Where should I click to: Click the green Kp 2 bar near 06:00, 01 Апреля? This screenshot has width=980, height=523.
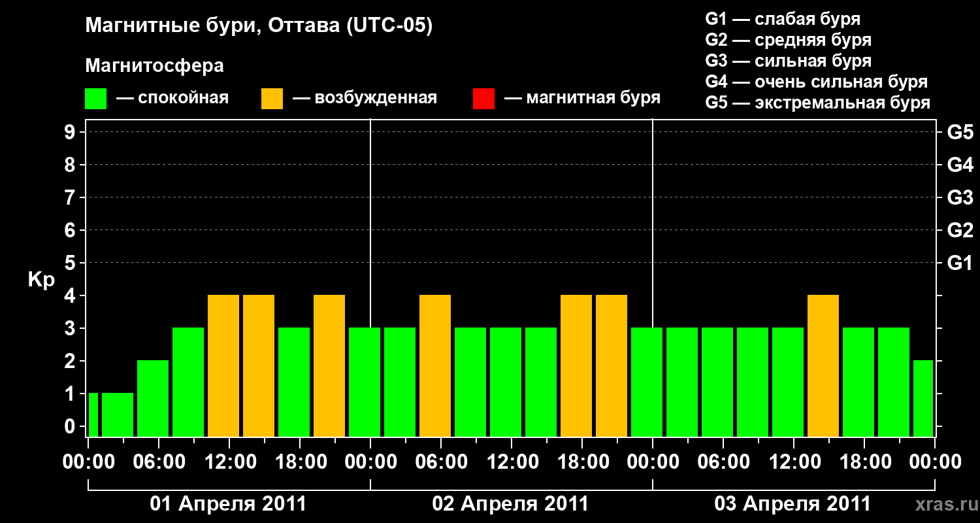click(153, 398)
